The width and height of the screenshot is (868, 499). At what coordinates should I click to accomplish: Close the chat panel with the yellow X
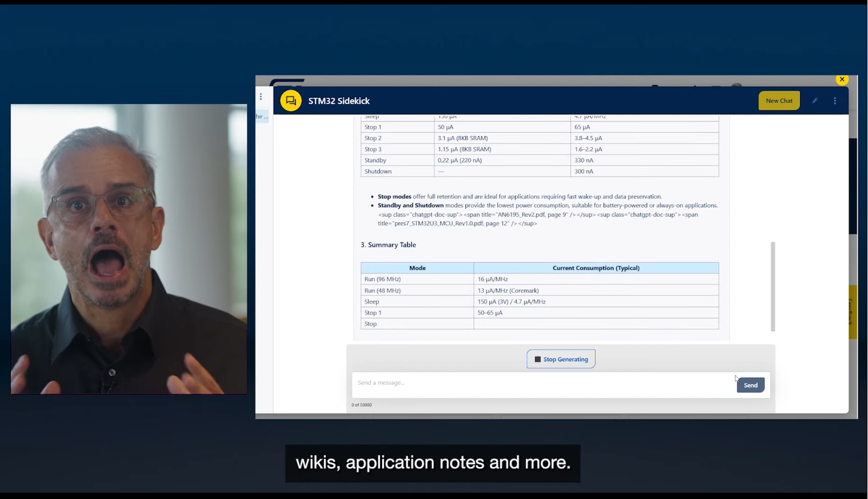(842, 79)
